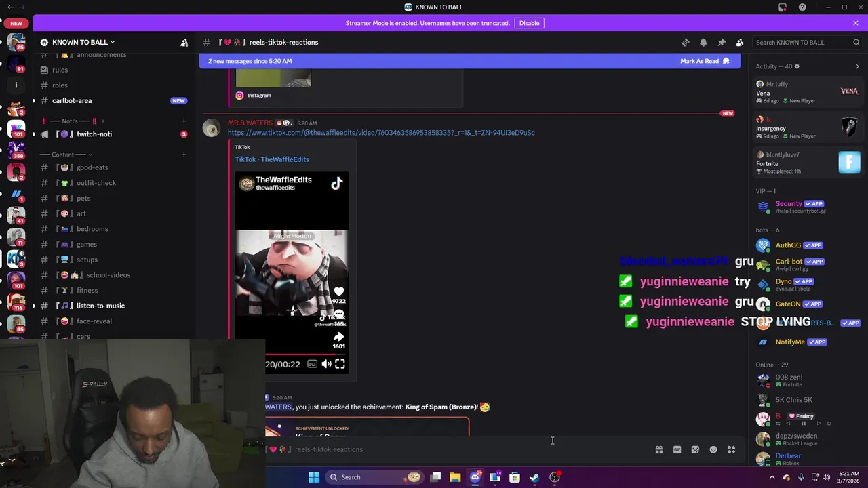Mute the TikTok video volume
Viewport: 868px width, 488px height.
(x=326, y=364)
